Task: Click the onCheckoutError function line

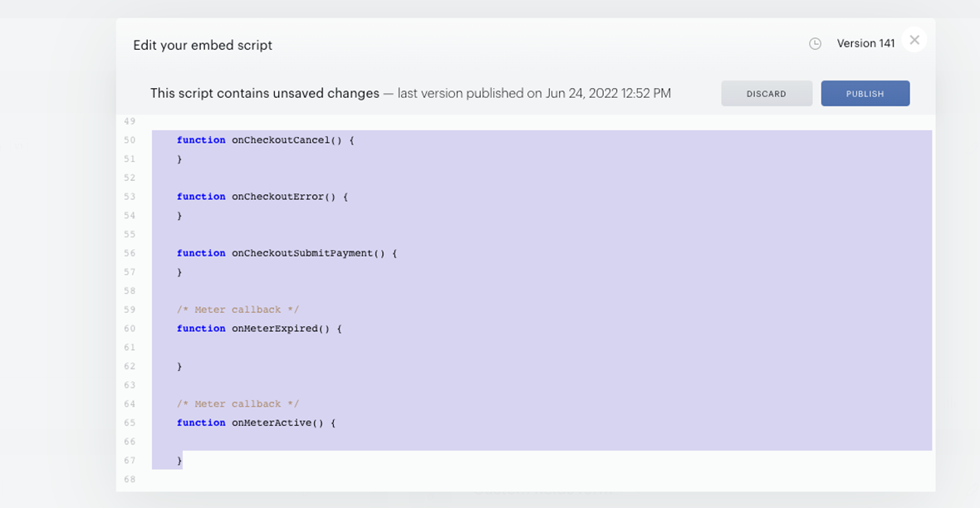Action: [262, 196]
